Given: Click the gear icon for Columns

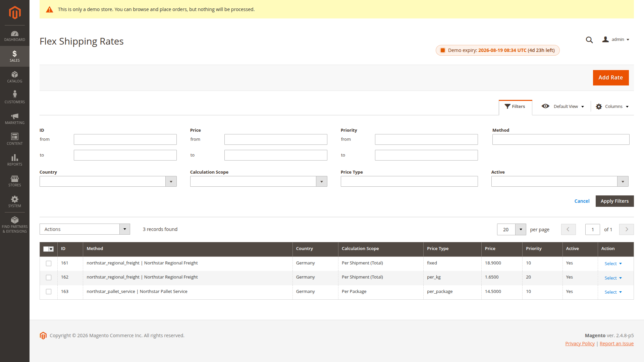Looking at the screenshot, I should coord(599,107).
